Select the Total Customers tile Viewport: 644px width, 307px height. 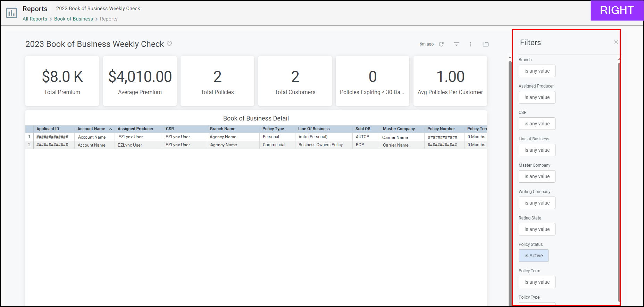pyautogui.click(x=295, y=81)
